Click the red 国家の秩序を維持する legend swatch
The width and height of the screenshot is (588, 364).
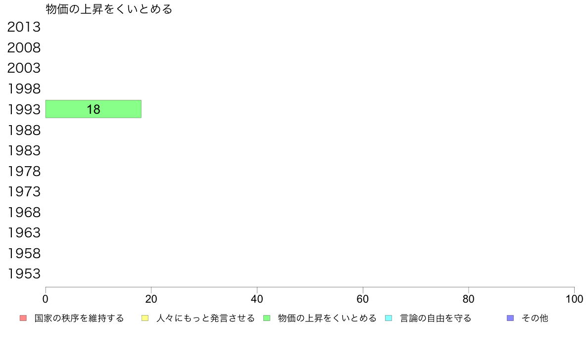[x=23, y=318]
